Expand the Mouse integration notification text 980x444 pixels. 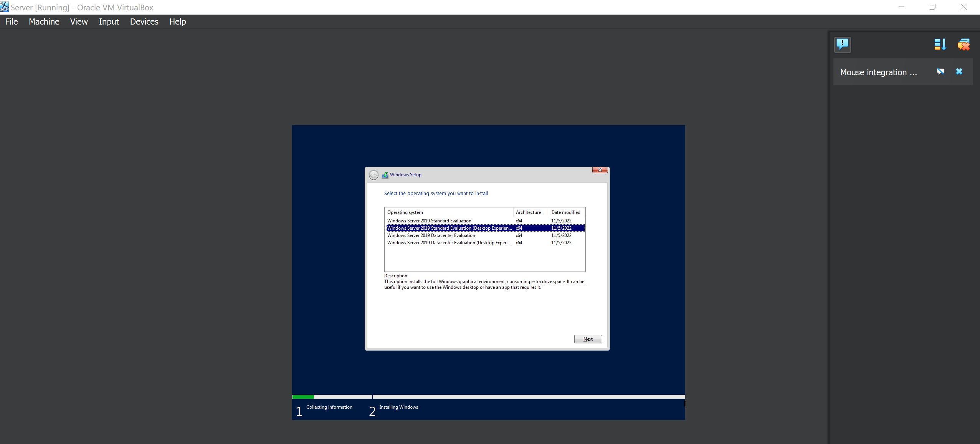point(878,72)
